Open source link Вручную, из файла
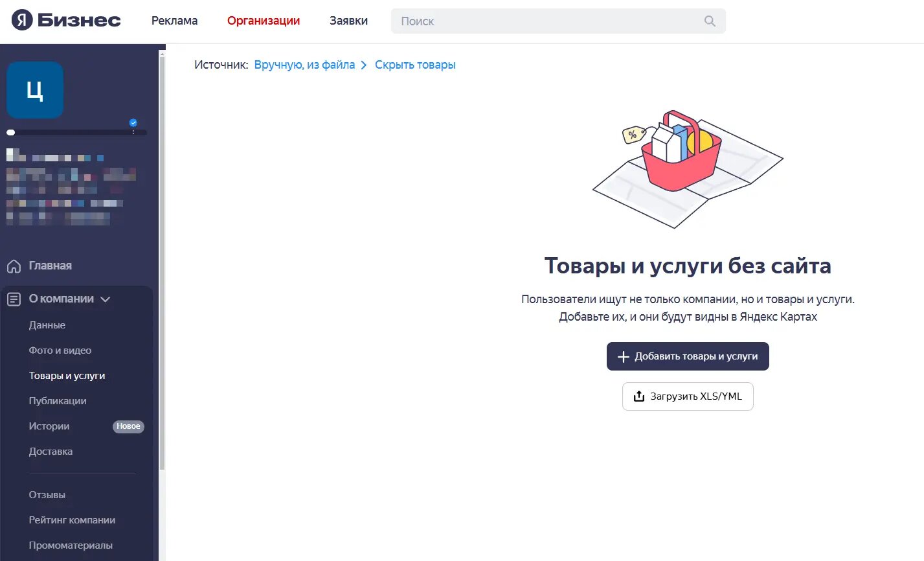 click(x=304, y=65)
